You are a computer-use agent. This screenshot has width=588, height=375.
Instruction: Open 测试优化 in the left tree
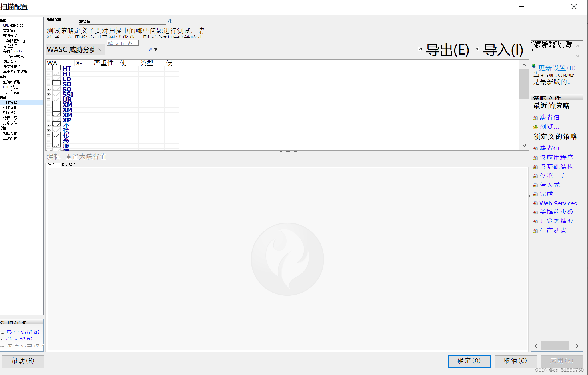click(x=10, y=108)
